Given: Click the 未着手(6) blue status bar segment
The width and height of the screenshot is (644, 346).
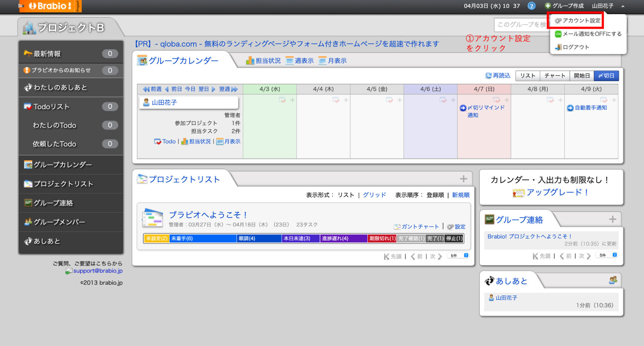Looking at the screenshot, I should click(203, 238).
